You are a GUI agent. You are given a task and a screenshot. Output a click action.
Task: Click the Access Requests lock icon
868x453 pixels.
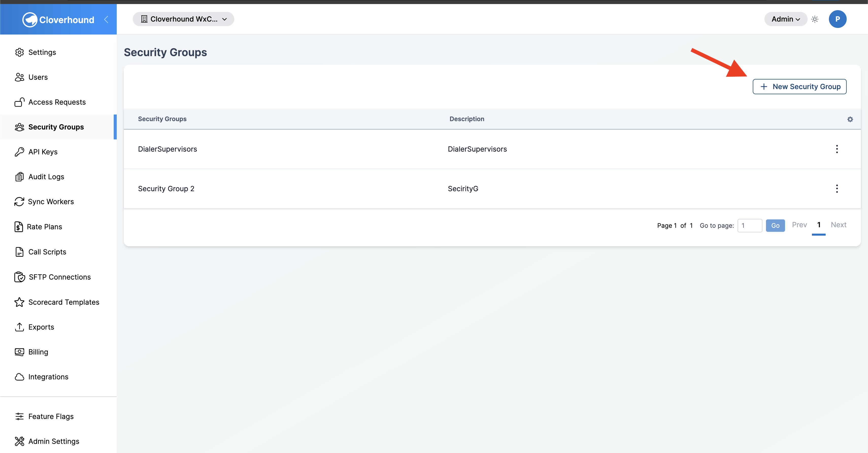tap(20, 102)
